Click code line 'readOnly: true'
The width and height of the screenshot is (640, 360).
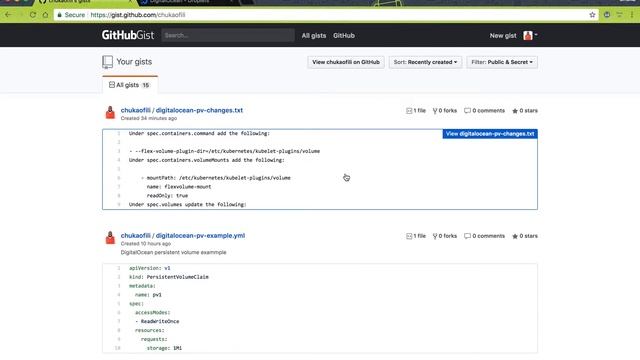[167, 196]
